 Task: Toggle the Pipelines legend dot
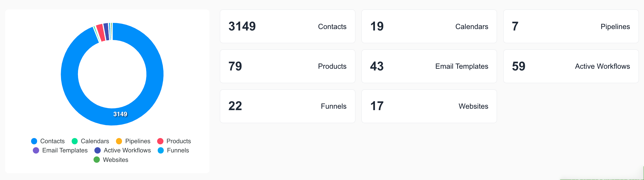point(119,141)
